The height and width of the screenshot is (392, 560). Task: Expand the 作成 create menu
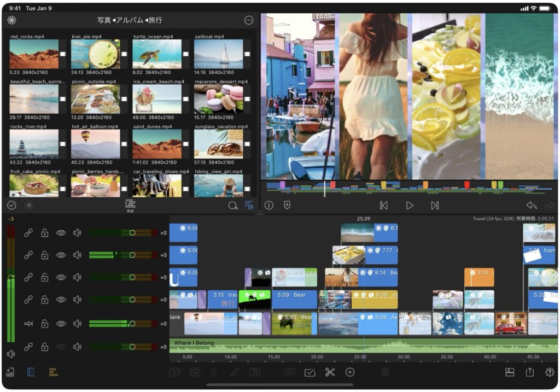[x=130, y=206]
